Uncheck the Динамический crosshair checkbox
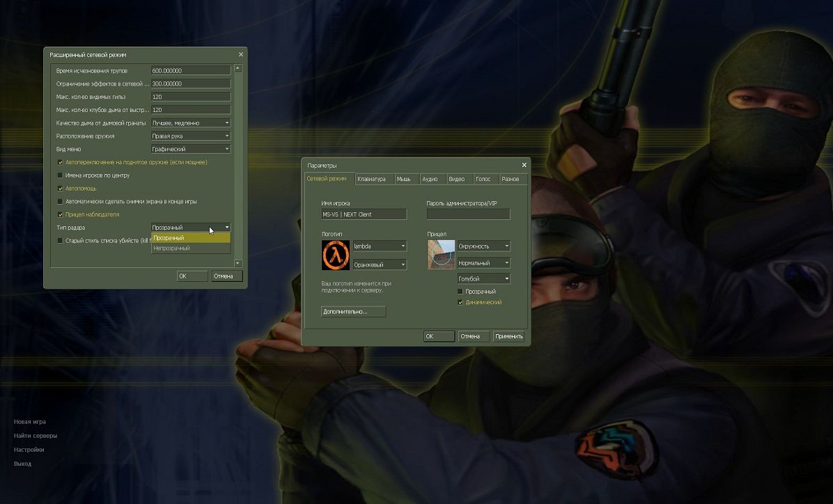Viewport: 833px width, 504px height. click(460, 302)
